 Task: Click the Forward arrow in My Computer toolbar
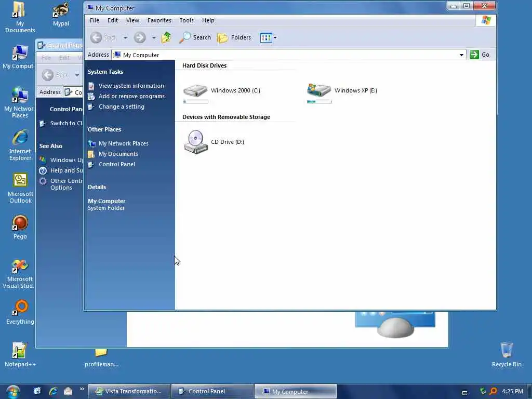coord(139,37)
